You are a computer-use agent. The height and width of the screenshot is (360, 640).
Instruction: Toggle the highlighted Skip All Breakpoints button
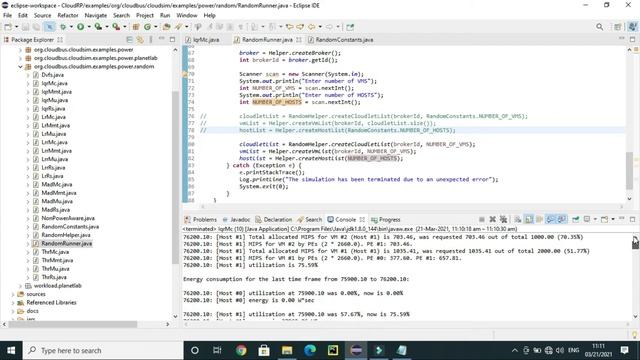click(x=49, y=27)
